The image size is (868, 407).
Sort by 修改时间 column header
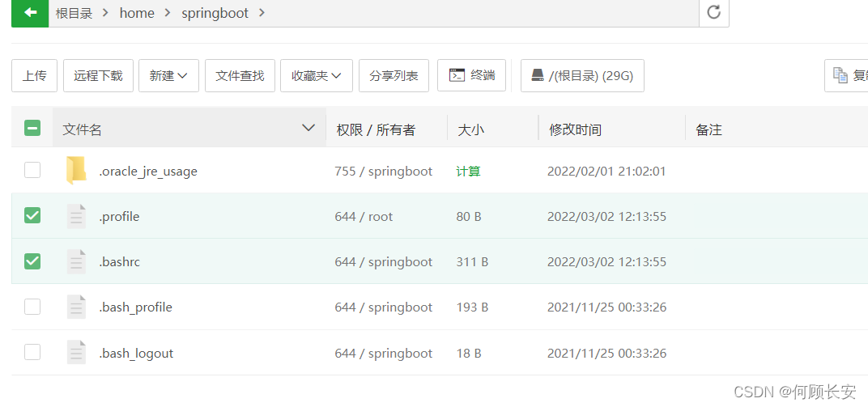(x=575, y=130)
